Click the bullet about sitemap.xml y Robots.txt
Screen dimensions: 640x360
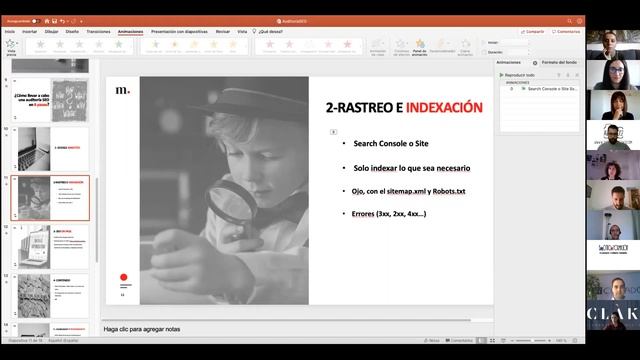(x=408, y=191)
